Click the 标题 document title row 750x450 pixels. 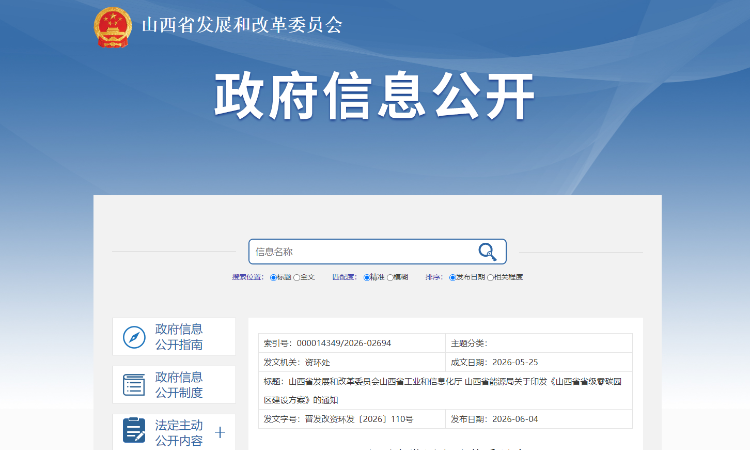[x=445, y=390]
